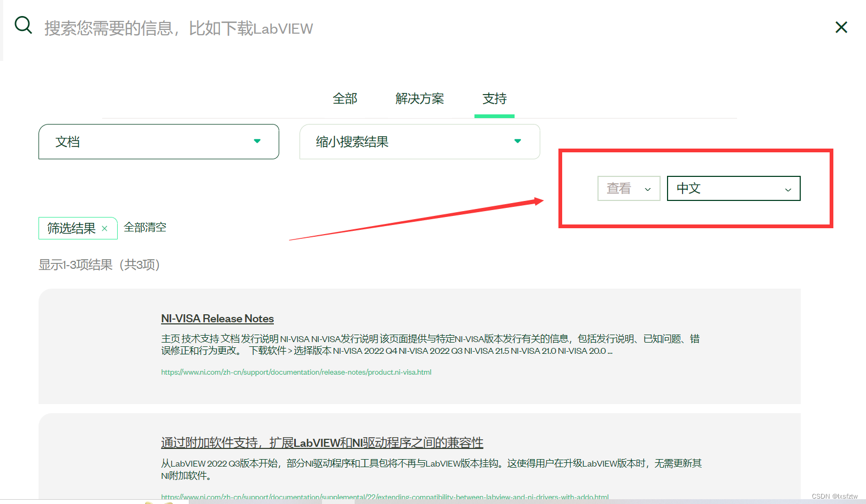Expand the 缩小搜索结果 options
This screenshot has height=504, width=866.
click(419, 142)
